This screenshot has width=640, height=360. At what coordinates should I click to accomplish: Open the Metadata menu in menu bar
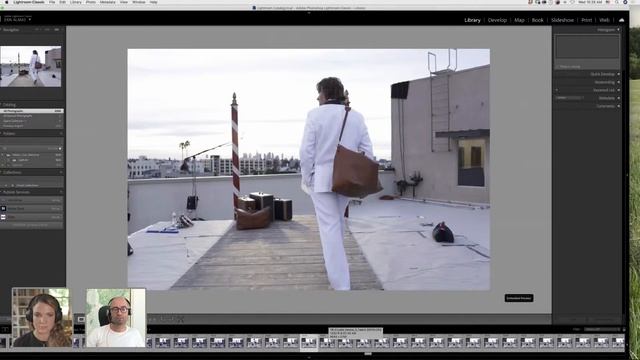[x=107, y=2]
